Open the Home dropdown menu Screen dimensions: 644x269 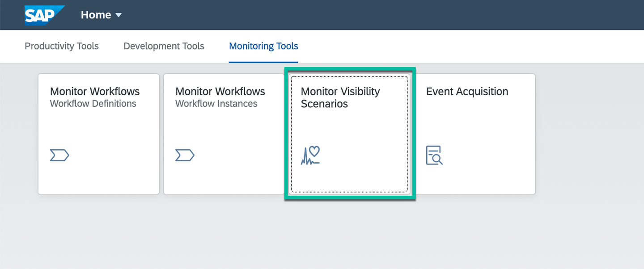[101, 15]
